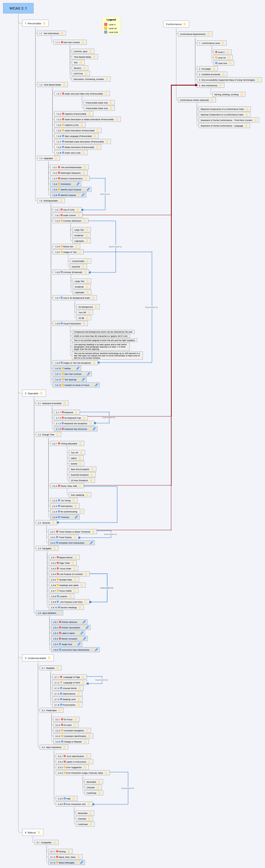Select the 1.4.8 Visual Presentation topic
The height and width of the screenshot is (868, 265).
[x=70, y=323]
